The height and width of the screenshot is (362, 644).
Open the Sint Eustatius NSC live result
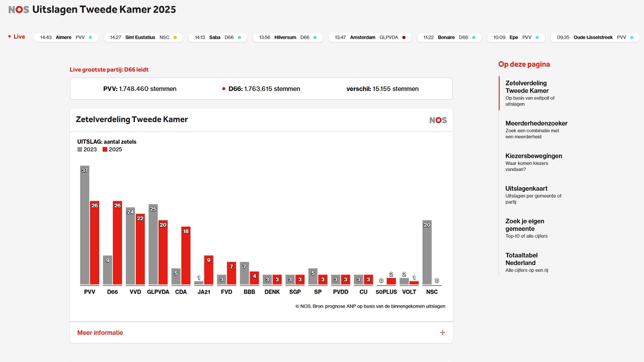click(143, 37)
